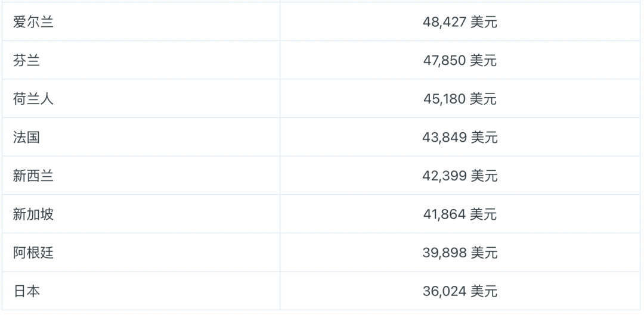Select the 39,898 美元 value cell
The image size is (644, 318).
point(460,253)
